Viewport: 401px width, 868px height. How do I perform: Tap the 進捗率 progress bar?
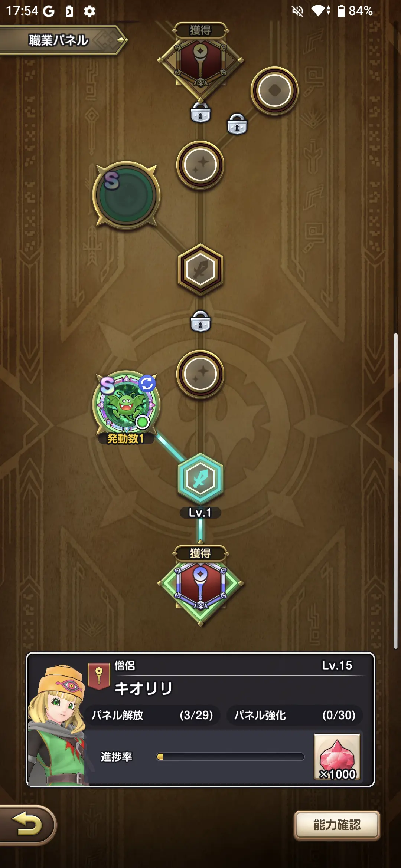(230, 757)
